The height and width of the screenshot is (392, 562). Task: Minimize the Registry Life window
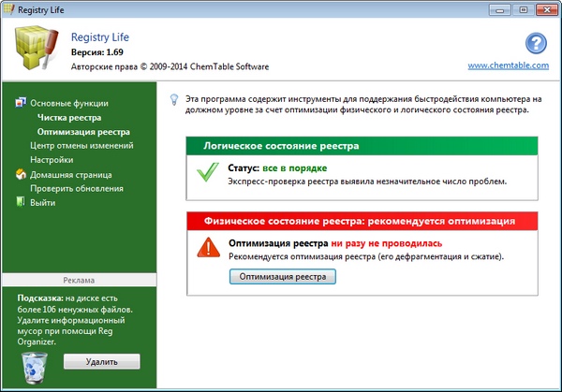[x=500, y=10]
